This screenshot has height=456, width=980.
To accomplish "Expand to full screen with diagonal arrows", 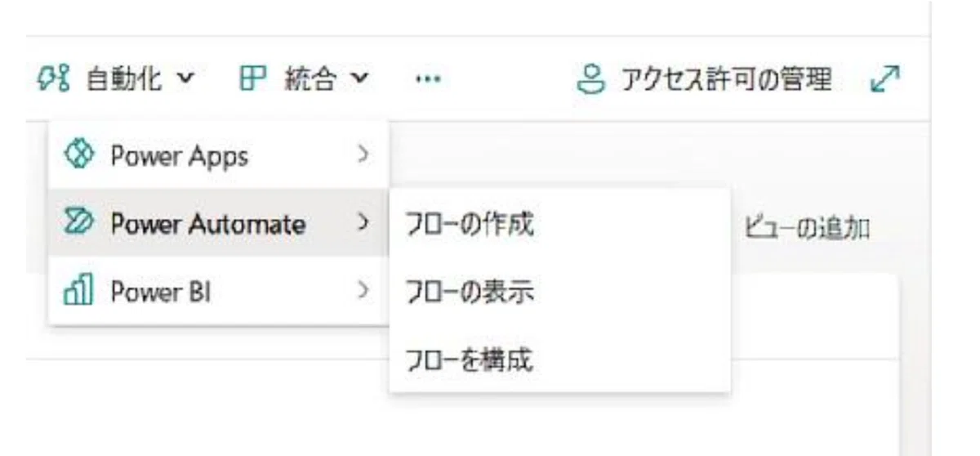I will 884,79.
